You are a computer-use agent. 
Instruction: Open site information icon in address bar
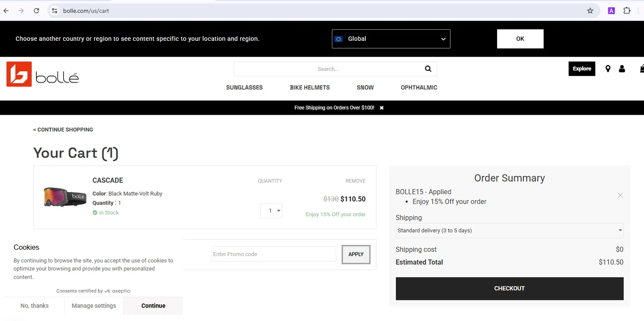point(54,11)
